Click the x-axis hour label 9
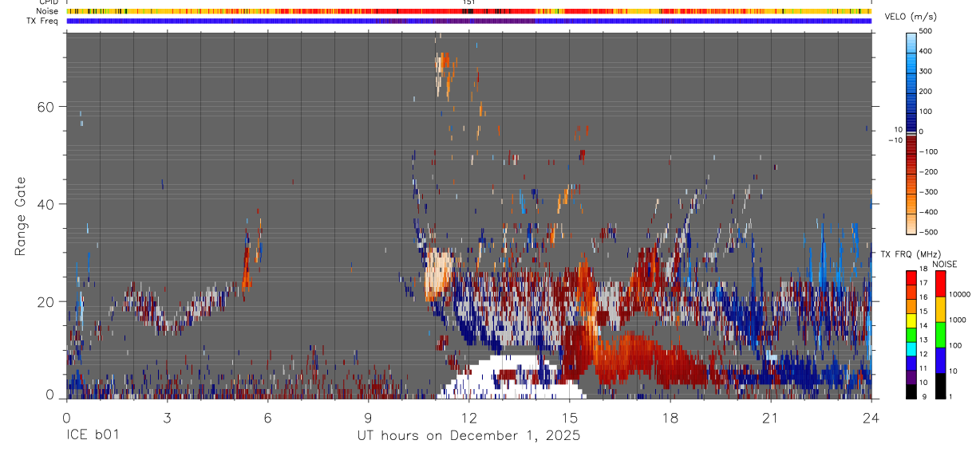The image size is (980, 452). [x=368, y=418]
